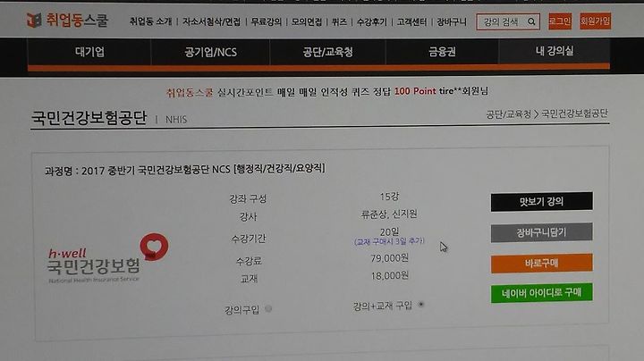Select the 공기업/NCS tab
This screenshot has width=644, height=361.
(x=210, y=52)
